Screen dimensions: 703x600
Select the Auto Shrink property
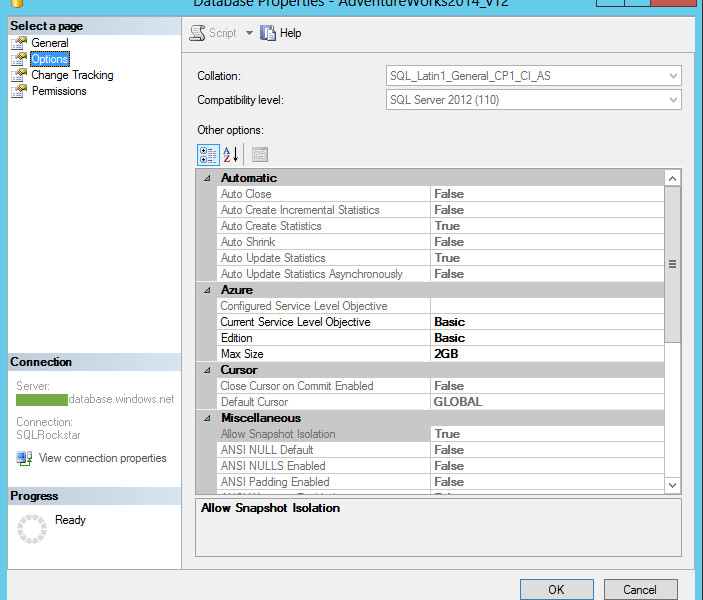[x=440, y=242]
